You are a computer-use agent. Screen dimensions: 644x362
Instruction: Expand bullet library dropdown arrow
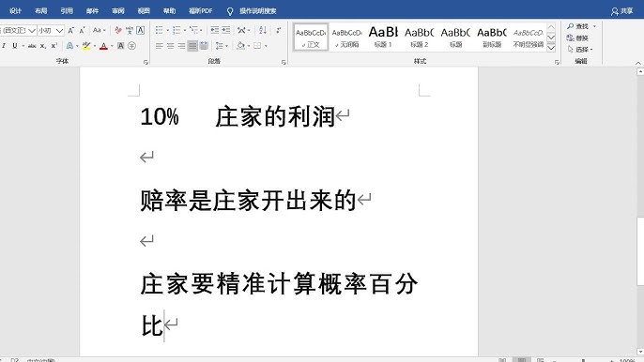pos(167,31)
